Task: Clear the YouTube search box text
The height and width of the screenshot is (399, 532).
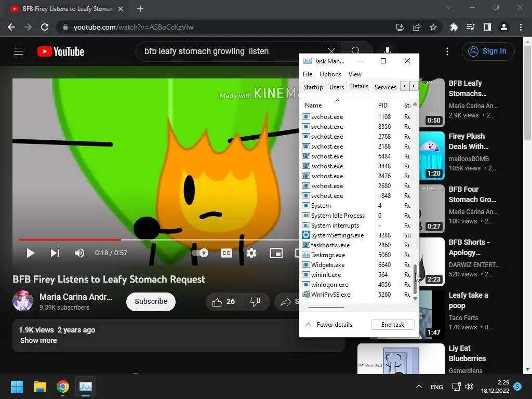Action: pyautogui.click(x=331, y=51)
